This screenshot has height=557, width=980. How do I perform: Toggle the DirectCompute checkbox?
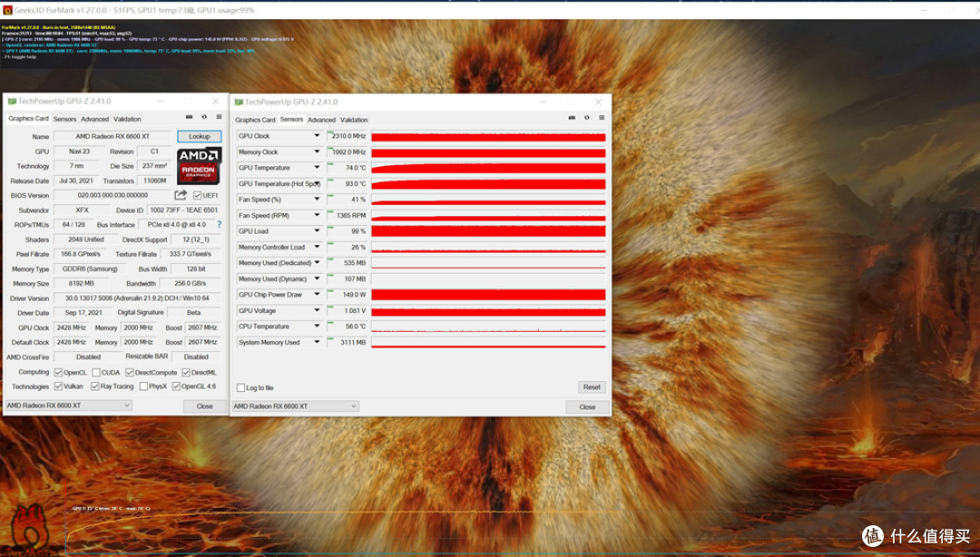pyautogui.click(x=130, y=372)
